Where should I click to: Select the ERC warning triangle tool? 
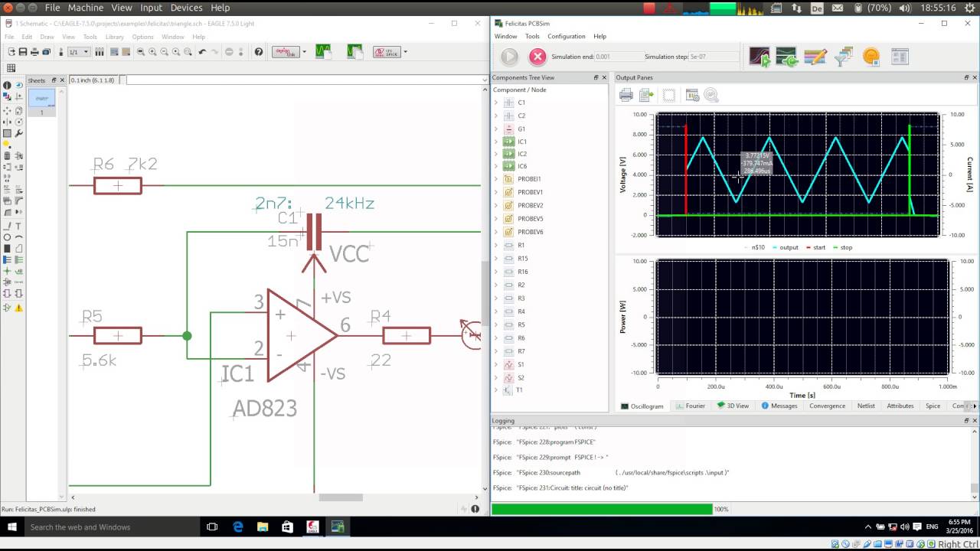coord(18,308)
